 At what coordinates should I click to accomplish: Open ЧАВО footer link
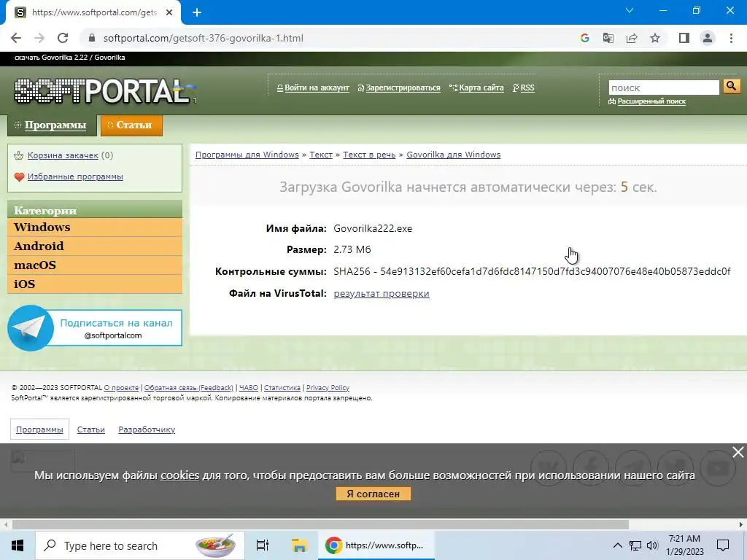pyautogui.click(x=249, y=388)
